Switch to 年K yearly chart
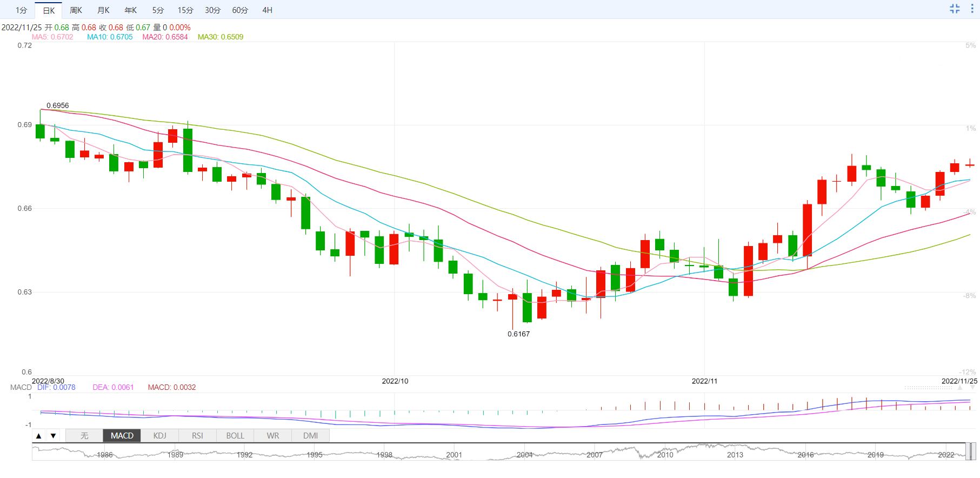The height and width of the screenshot is (478, 980). (130, 10)
